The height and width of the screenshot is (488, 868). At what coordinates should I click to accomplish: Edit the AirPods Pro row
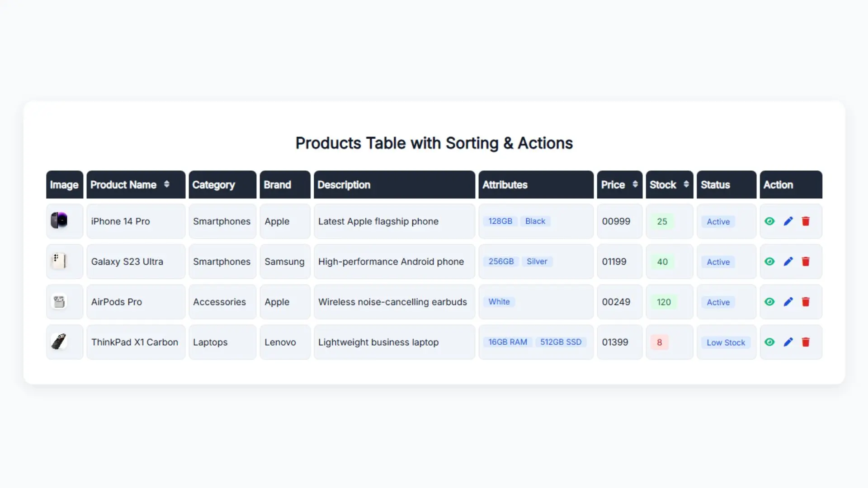(788, 302)
